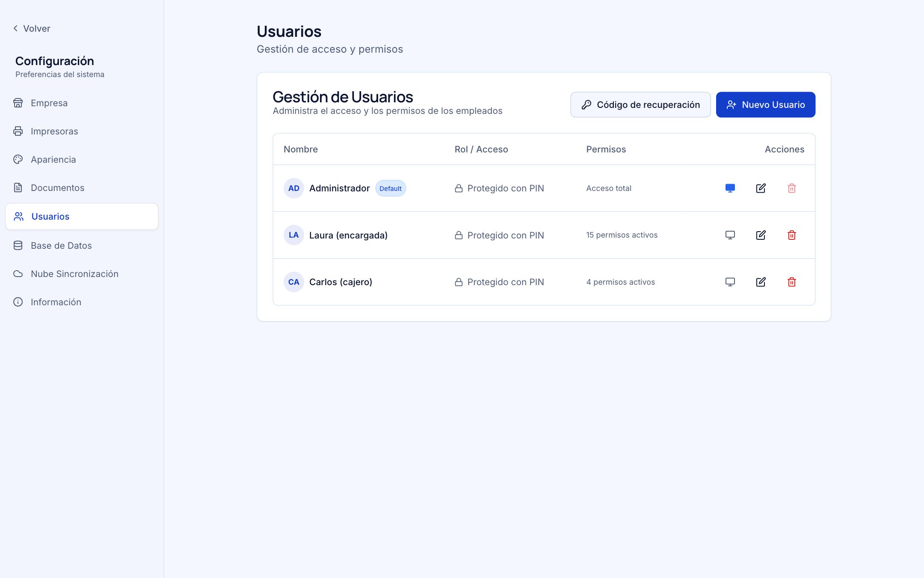This screenshot has height=578, width=924.
Task: Click the 'Acceso total' permissions text
Action: (609, 188)
